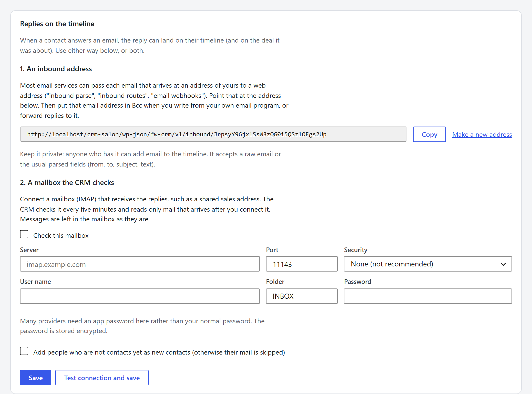Click the 'Replies on the timeline' heading

(x=57, y=24)
